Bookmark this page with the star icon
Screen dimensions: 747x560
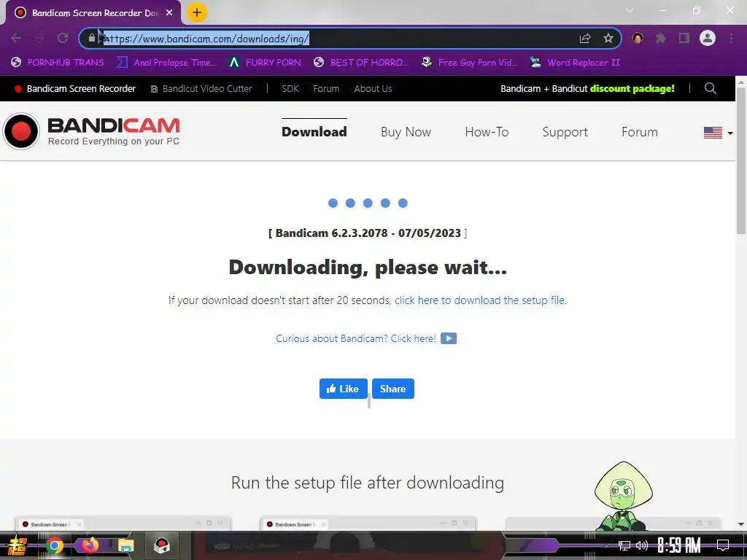608,39
